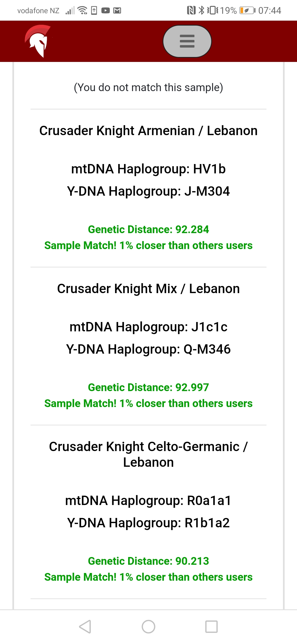Tap the Bluetooth status icon

coord(202,10)
